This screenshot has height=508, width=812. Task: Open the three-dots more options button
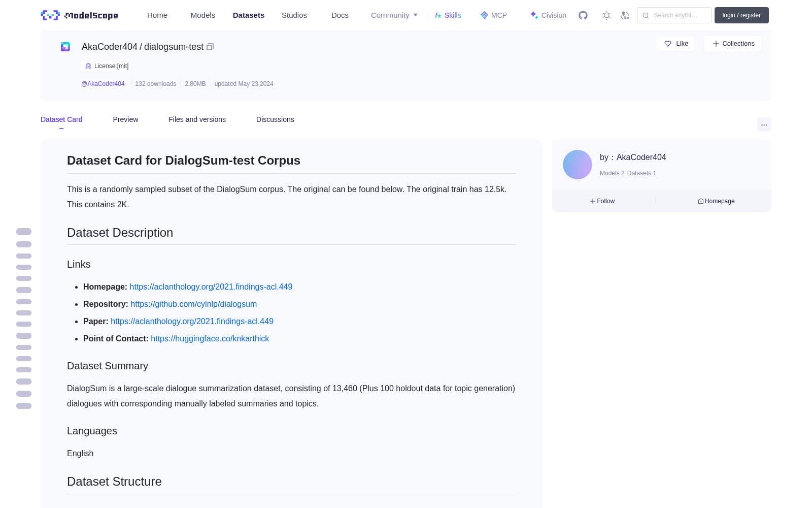(x=764, y=124)
